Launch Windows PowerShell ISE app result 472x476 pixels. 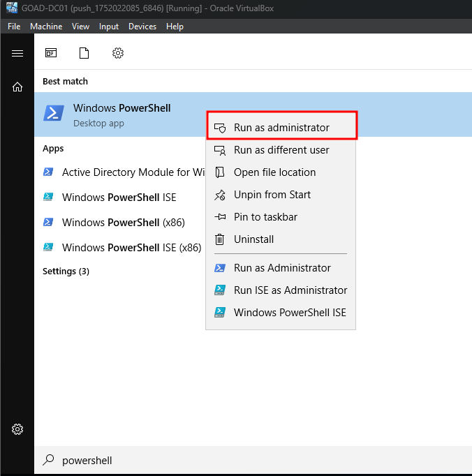click(x=119, y=198)
